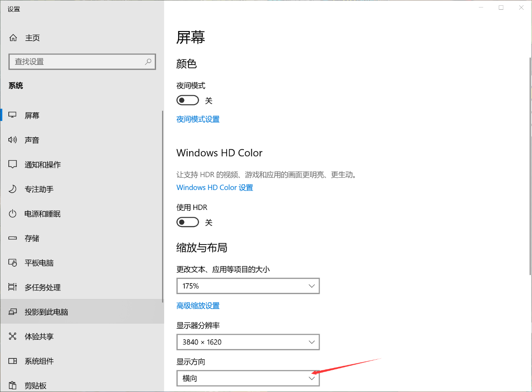Minimize the 设置 window
532x392 pixels.
481,8
